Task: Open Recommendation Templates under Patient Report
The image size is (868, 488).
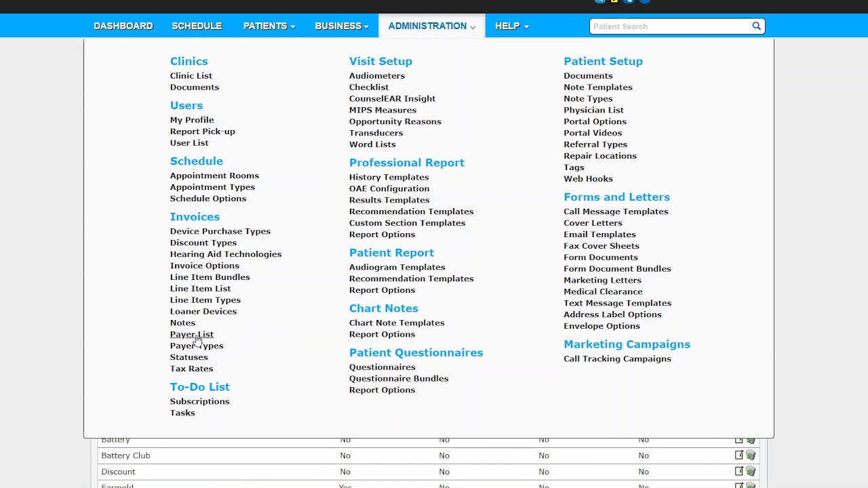Action: pyautogui.click(x=412, y=279)
